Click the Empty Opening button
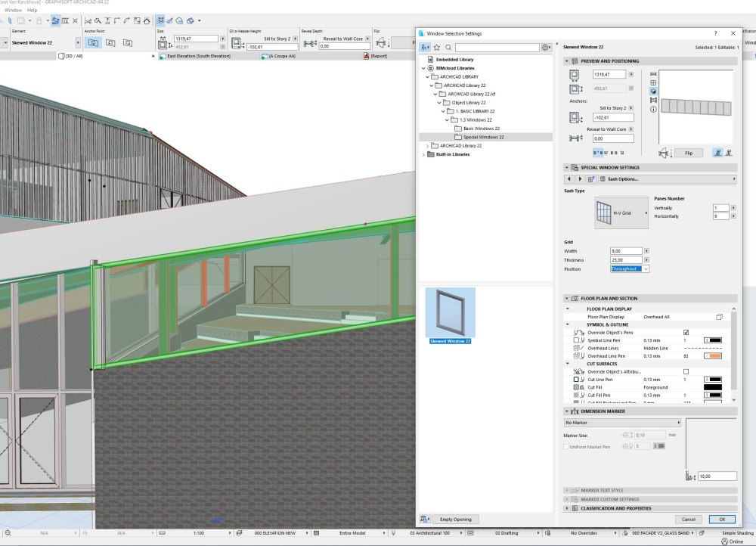Viewport: 756px width, 546px height. 456,519
